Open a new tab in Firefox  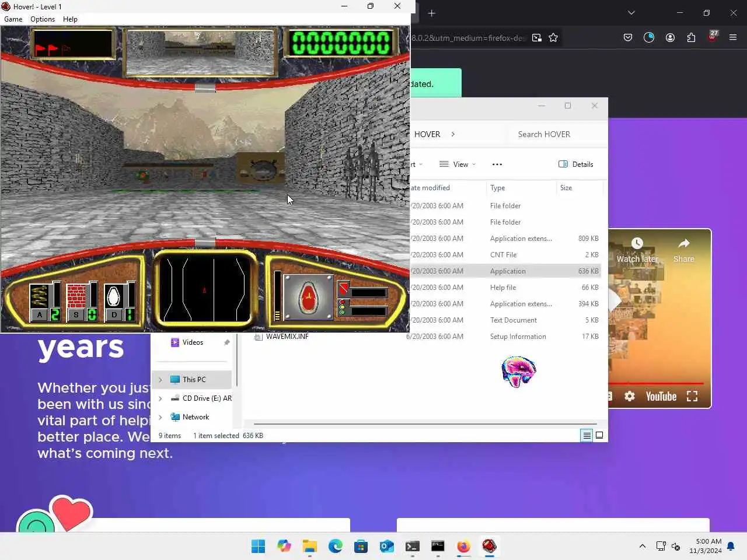click(432, 13)
